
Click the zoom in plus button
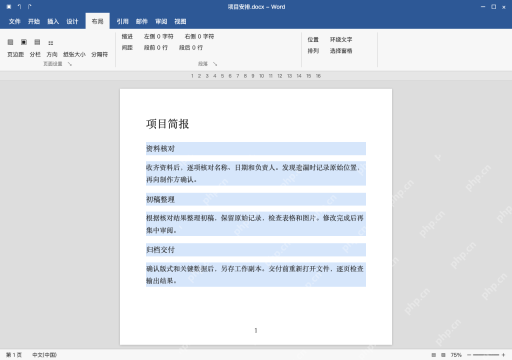point(503,355)
